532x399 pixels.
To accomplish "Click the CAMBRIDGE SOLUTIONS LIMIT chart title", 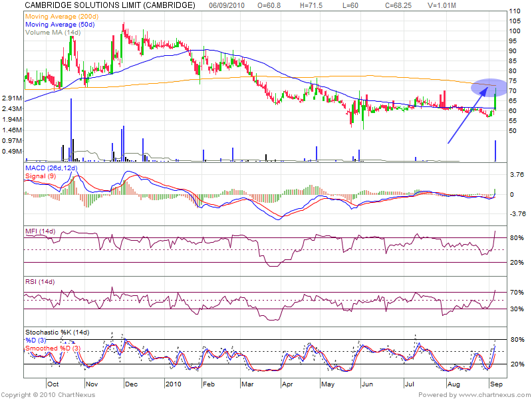I will [x=110, y=5].
